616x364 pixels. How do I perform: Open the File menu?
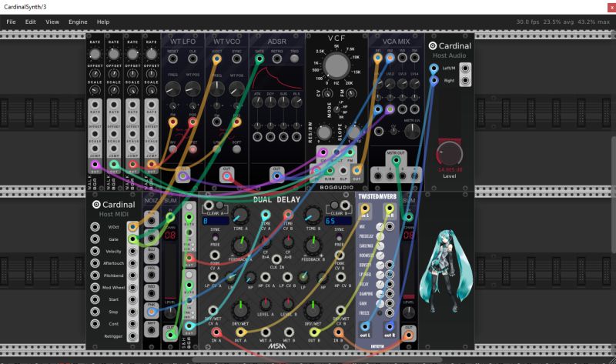[x=11, y=22]
